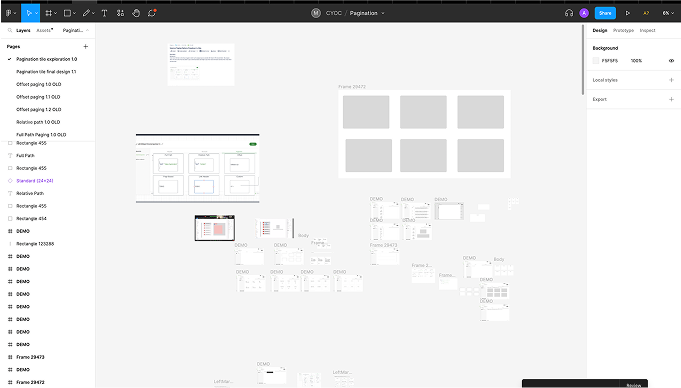
Task: Open page Offset paging 1.2 OLD
Action: pyautogui.click(x=39, y=109)
